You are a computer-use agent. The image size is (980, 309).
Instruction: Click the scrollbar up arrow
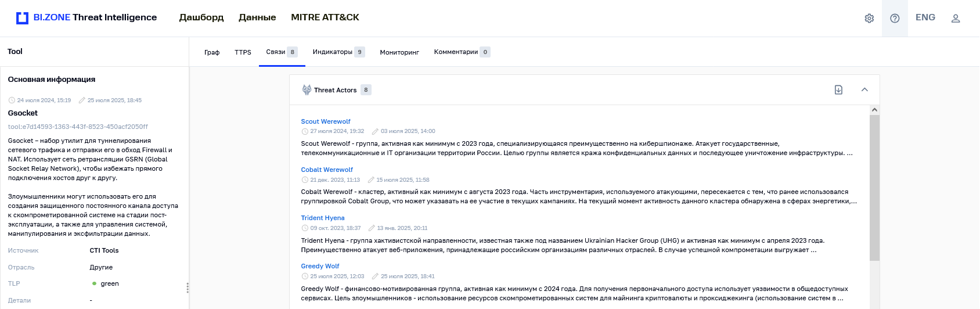point(875,110)
